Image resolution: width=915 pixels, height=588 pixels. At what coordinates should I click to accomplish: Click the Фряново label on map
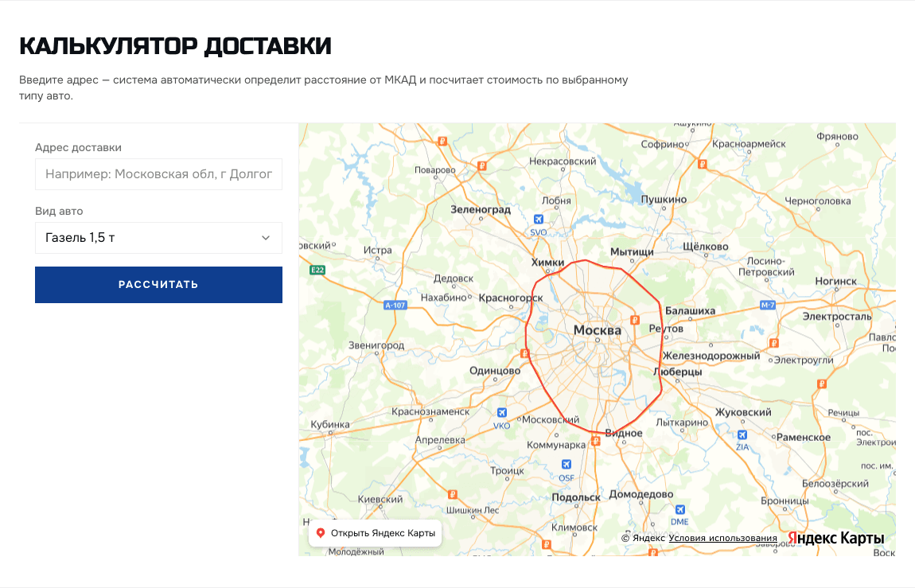837,136
